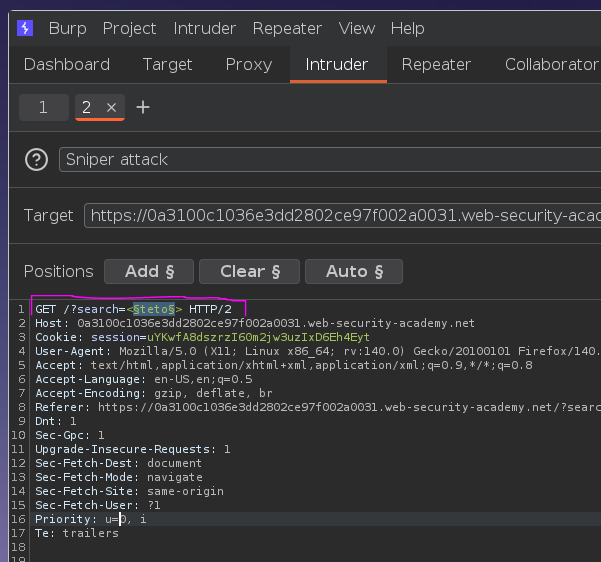
Task: Click the Sec-Gpc header line
Action: (69, 435)
